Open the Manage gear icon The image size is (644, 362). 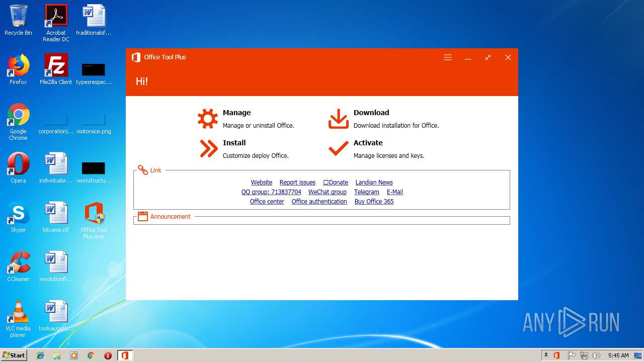click(x=208, y=119)
